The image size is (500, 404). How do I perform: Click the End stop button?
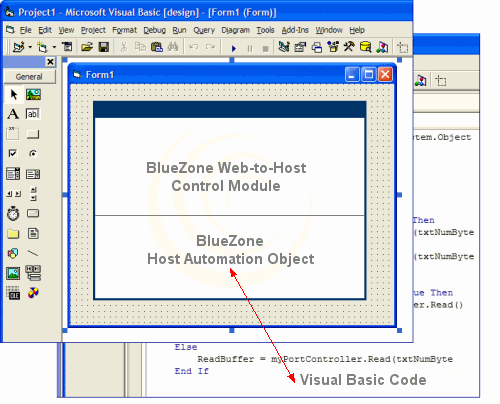pos(265,49)
